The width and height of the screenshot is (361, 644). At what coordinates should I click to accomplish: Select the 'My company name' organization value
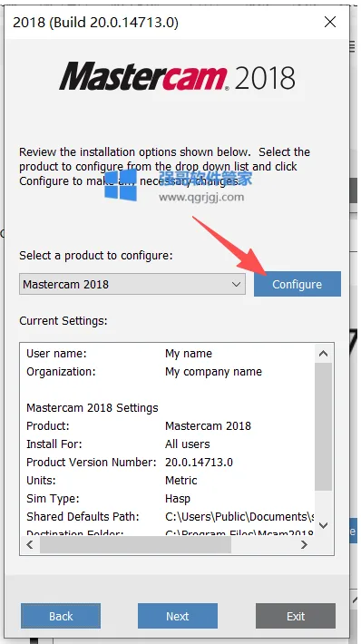pyautogui.click(x=213, y=372)
